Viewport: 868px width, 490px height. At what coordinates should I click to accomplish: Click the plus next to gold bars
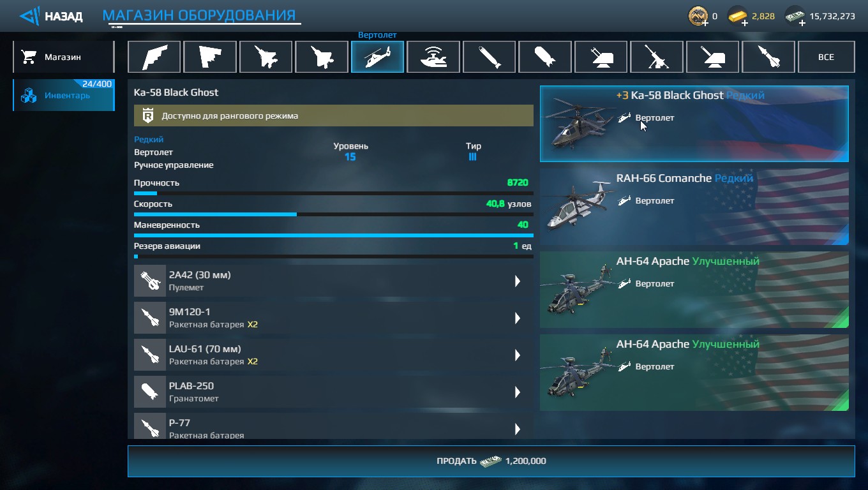(745, 23)
